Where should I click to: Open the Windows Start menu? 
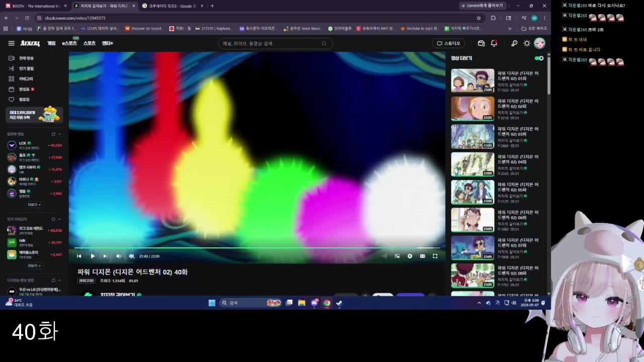pyautogui.click(x=212, y=303)
